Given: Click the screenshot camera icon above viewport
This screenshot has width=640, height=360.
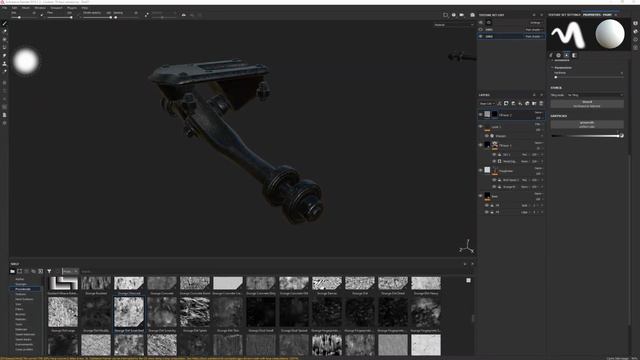Looking at the screenshot, I should click(472, 15).
